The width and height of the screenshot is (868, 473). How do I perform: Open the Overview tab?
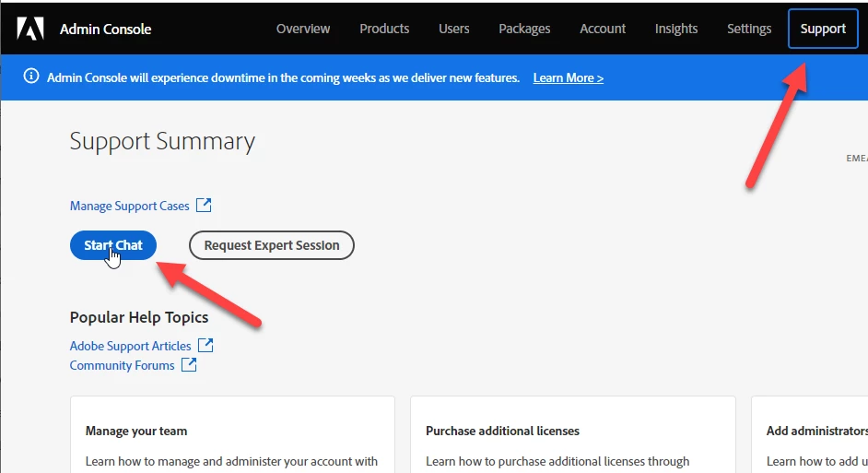[303, 29]
